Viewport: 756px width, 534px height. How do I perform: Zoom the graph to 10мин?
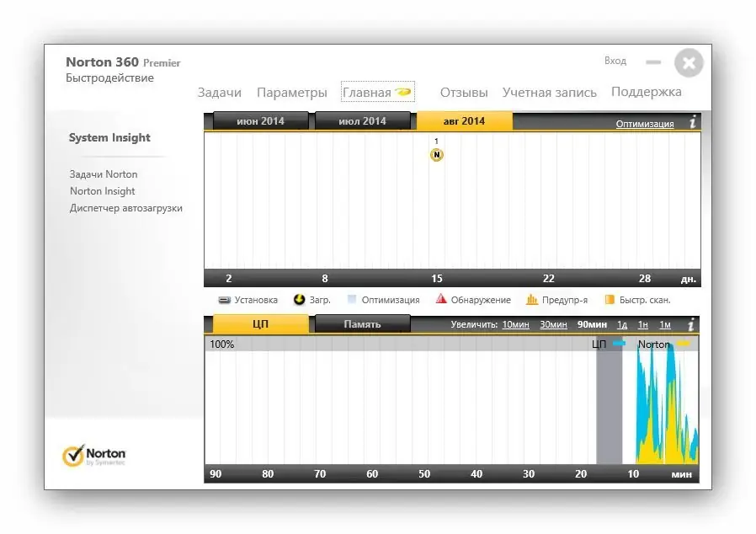515,324
